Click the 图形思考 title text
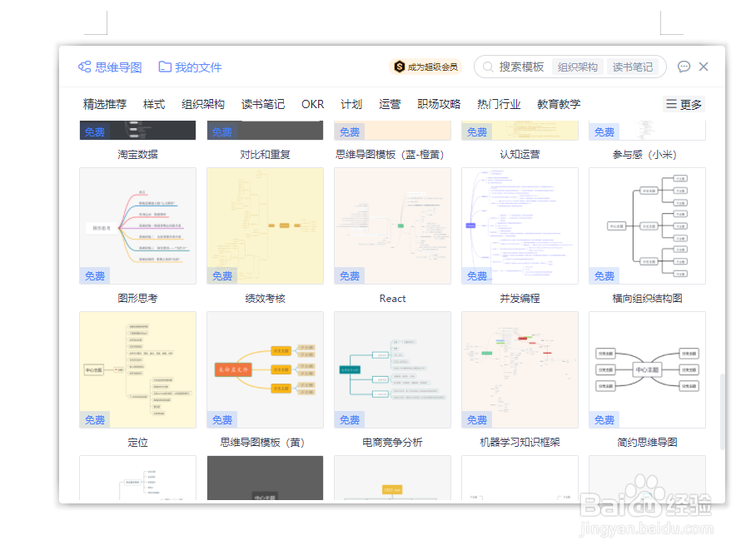 [x=138, y=298]
